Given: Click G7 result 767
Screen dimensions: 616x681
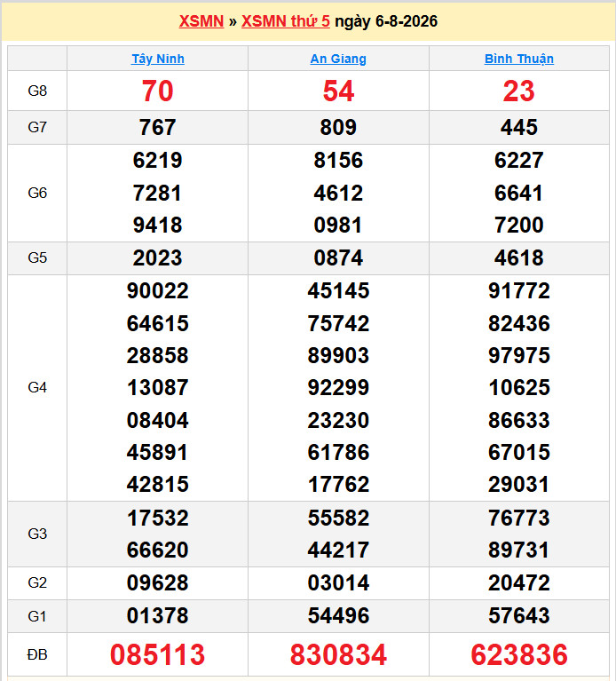Looking at the screenshot, I should pyautogui.click(x=158, y=127).
